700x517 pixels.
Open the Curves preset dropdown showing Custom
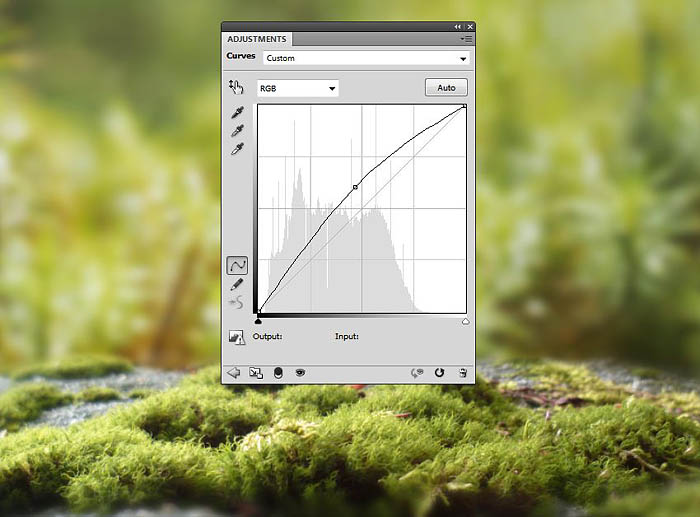click(x=366, y=58)
